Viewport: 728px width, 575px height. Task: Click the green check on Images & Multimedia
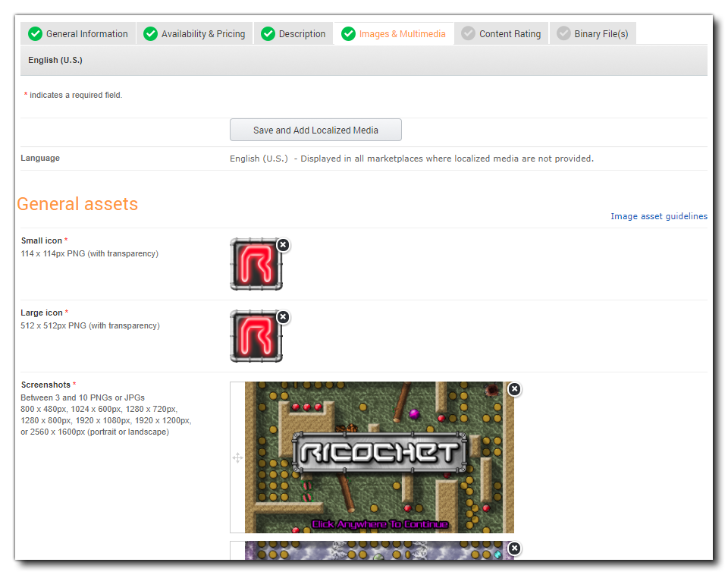coord(348,34)
